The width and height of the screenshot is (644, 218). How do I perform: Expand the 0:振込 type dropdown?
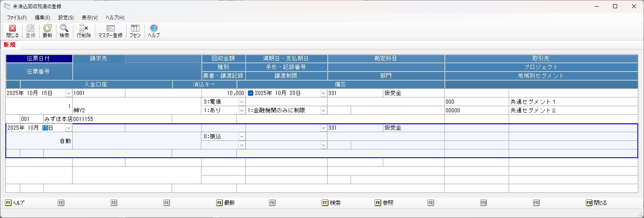[241, 136]
